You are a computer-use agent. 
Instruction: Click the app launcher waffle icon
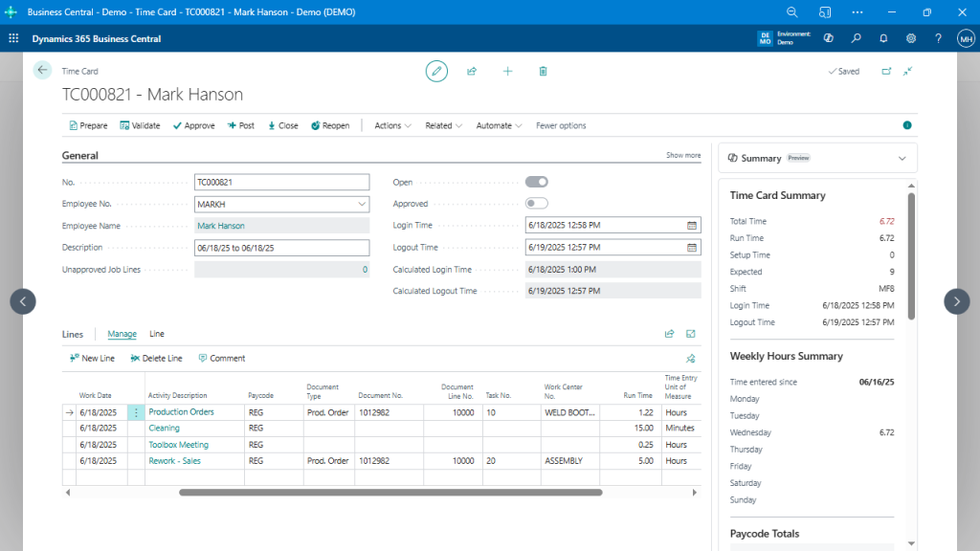coord(13,38)
